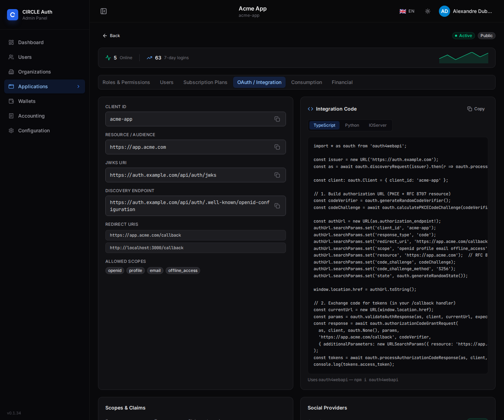Click the Wallets sidebar icon
Image resolution: width=504 pixels, height=420 pixels.
(x=11, y=101)
